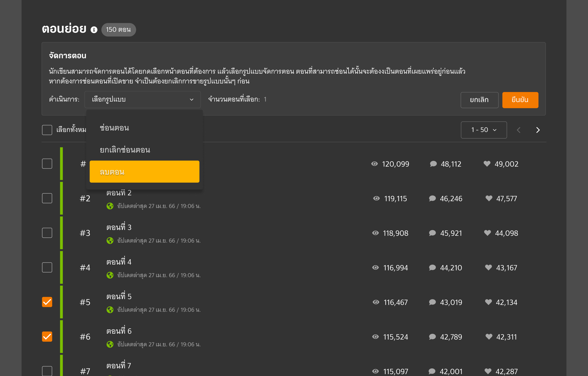Uncheck the checkbox for episode #6
This screenshot has height=376, width=588.
[x=47, y=337]
